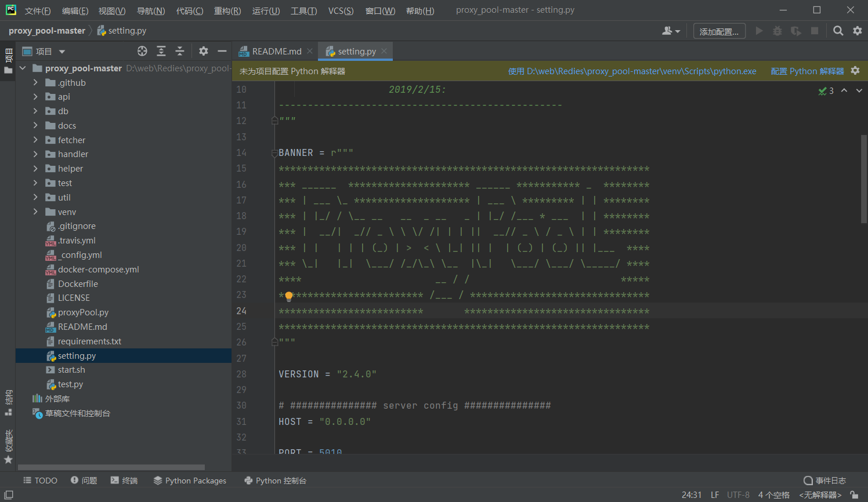Go to previous highlighted problem arrow
Viewport: 868px width, 502px height.
[844, 90]
